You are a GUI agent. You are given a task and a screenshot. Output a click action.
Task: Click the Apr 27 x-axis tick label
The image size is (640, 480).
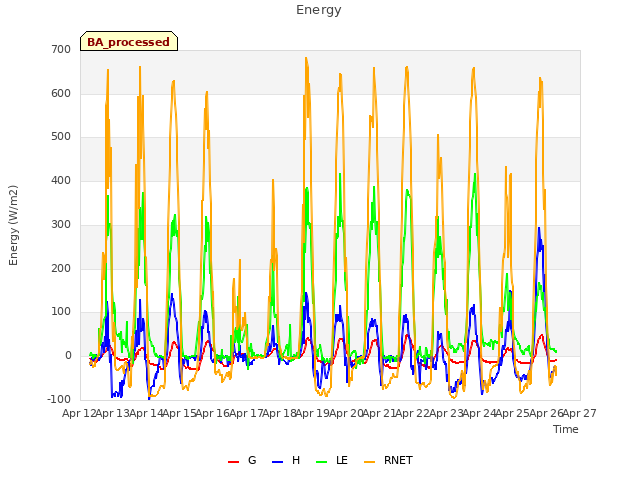[580, 413]
